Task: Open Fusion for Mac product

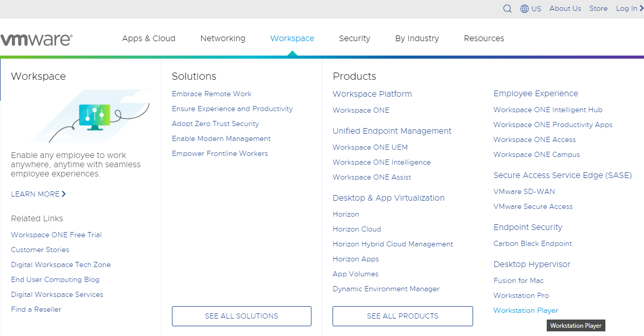Action: click(x=518, y=280)
